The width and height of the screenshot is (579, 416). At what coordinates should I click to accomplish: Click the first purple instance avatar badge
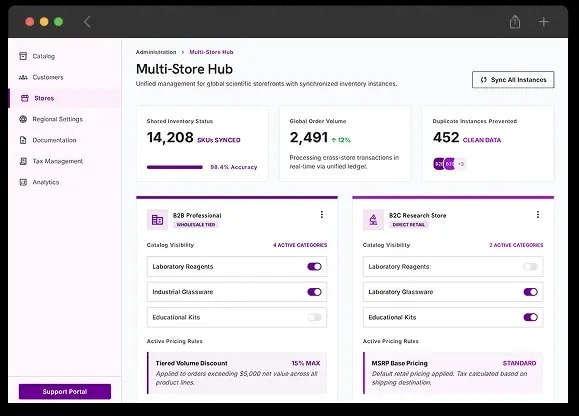tap(438, 164)
